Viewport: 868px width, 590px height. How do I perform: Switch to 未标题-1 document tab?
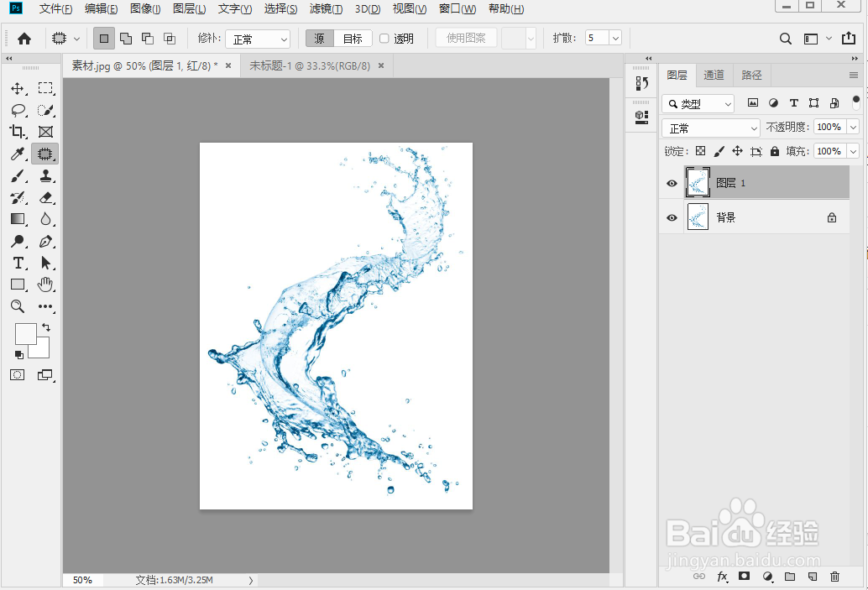point(310,65)
